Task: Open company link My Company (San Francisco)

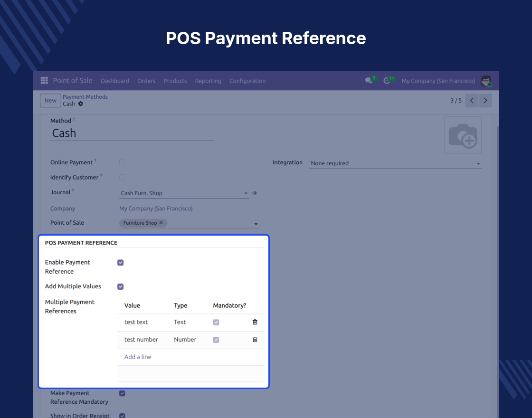Action: 156,209
